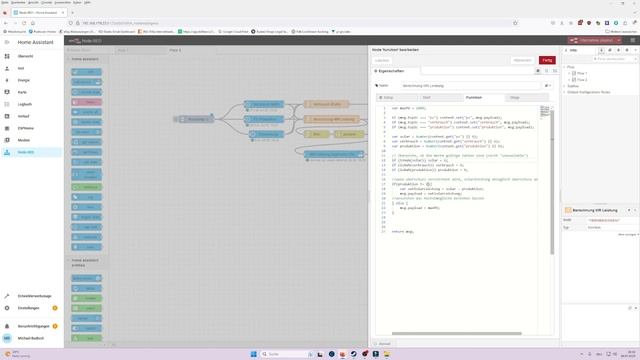The image size is (640, 360).
Task: Click the Windows taskbar search box
Action: pyautogui.click(x=287, y=354)
